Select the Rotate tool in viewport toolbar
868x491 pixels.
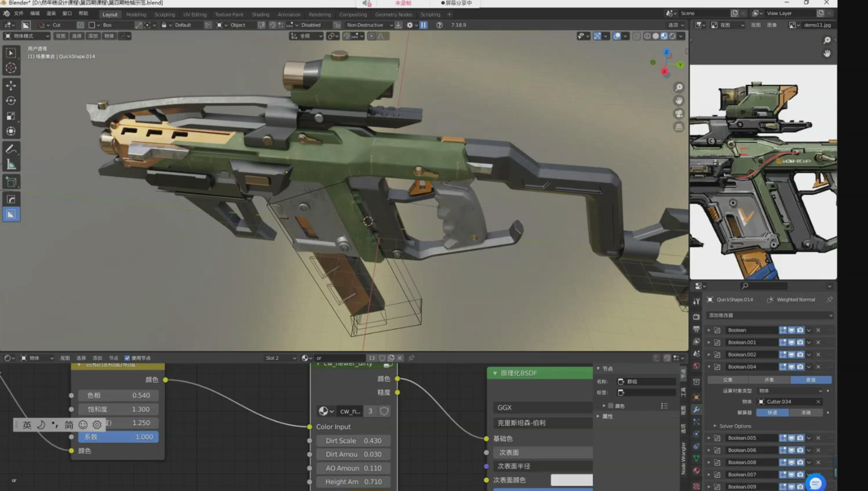pyautogui.click(x=11, y=101)
